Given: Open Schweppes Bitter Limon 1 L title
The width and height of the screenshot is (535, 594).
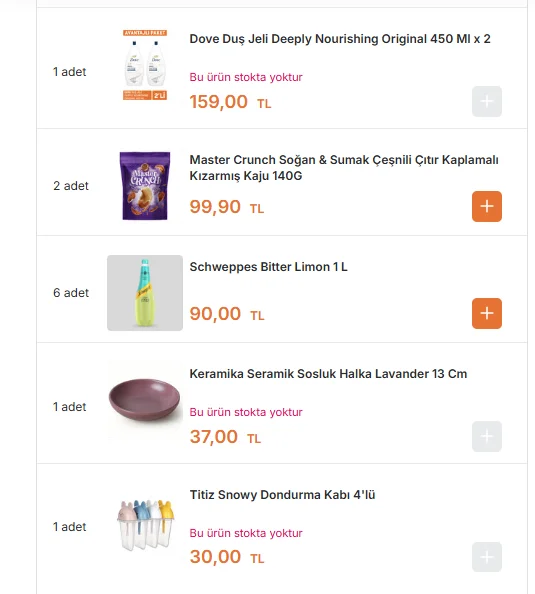Looking at the screenshot, I should tap(268, 267).
